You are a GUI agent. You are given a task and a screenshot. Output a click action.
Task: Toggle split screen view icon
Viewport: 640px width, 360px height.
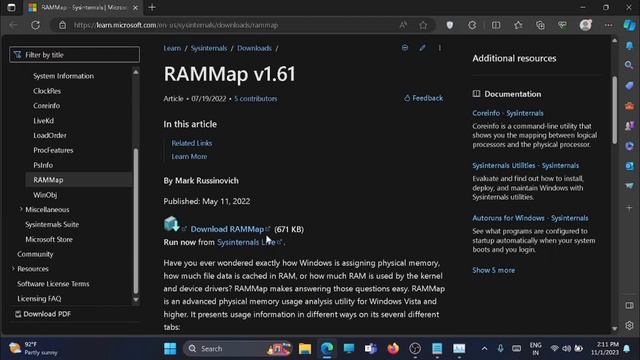pos(496,25)
